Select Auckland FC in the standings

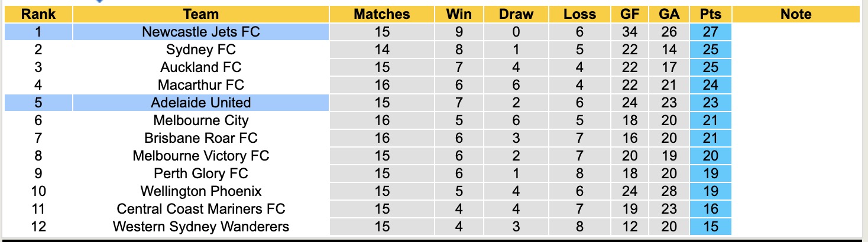coord(200,67)
